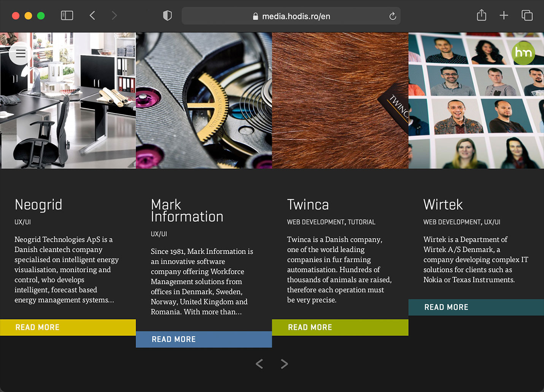Minimize the Safari window

tap(28, 16)
